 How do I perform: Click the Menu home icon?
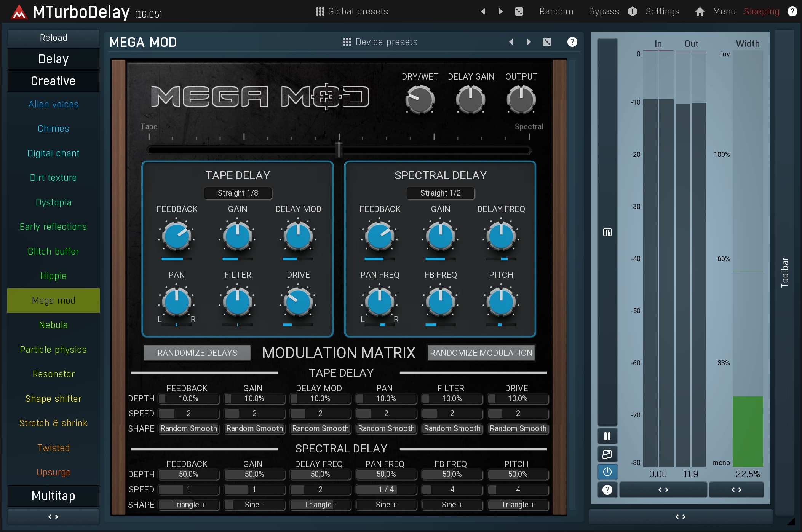700,11
